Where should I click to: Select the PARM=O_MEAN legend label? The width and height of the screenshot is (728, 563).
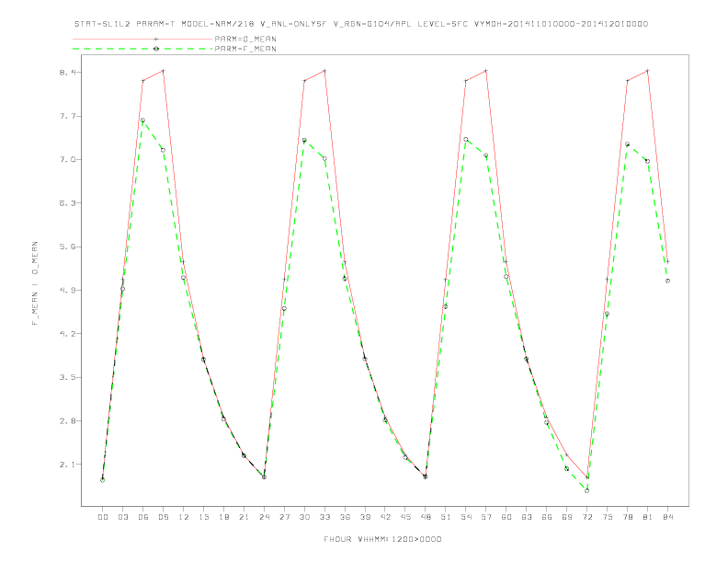pyautogui.click(x=245, y=39)
